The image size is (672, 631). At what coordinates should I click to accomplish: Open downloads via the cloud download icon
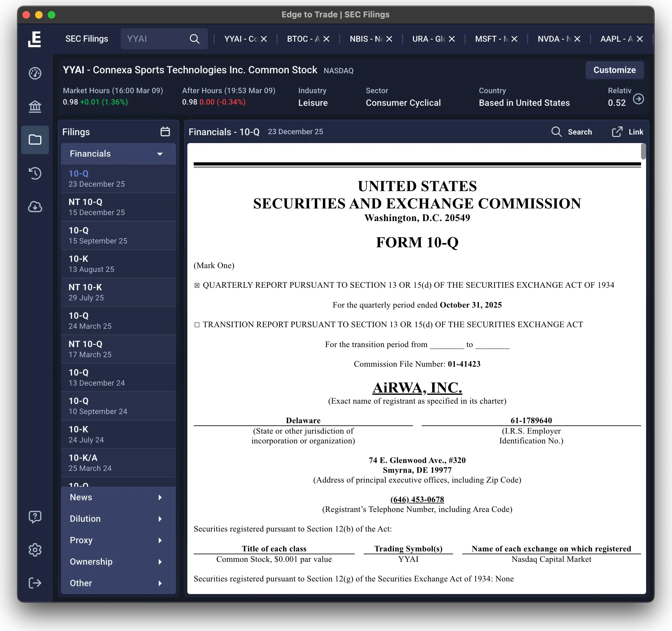click(x=35, y=207)
